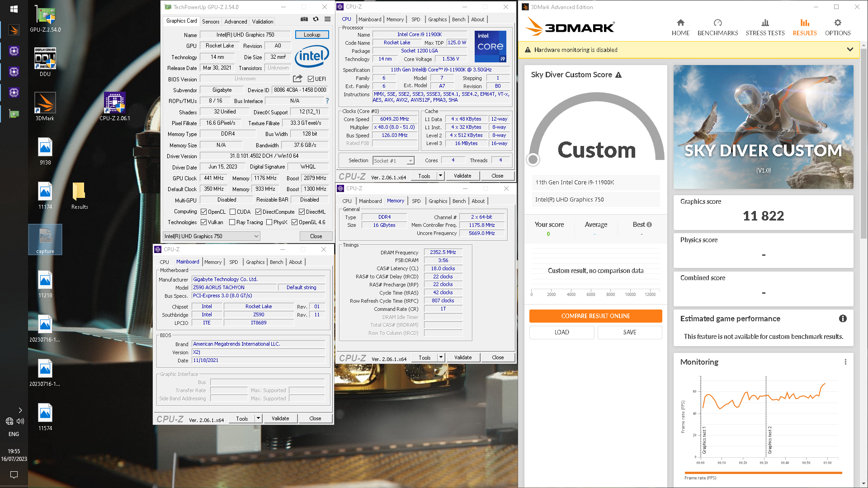Toggle the OpenGL 4.6 checkbox
The width and height of the screenshot is (868, 488).
(294, 222)
